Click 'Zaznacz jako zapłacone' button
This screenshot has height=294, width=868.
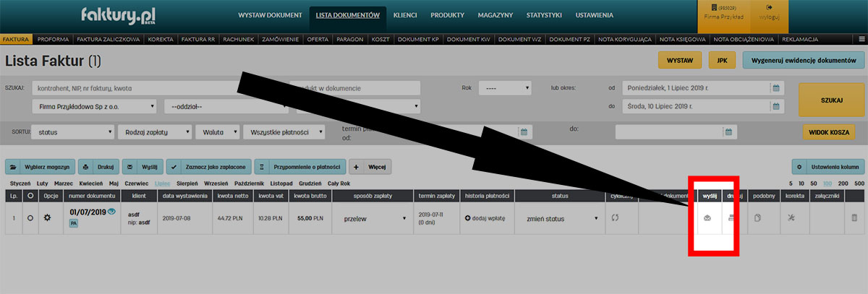pyautogui.click(x=208, y=167)
